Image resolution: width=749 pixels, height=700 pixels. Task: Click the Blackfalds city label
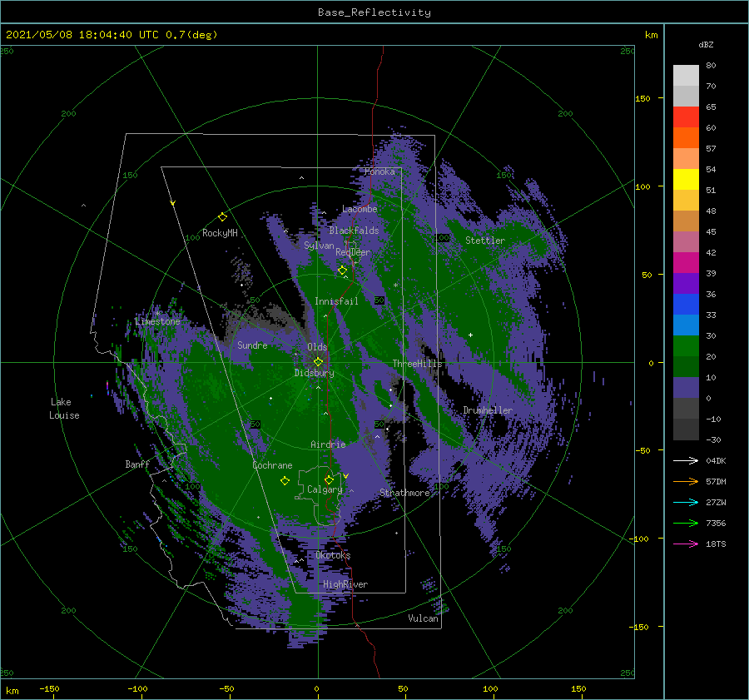(354, 231)
